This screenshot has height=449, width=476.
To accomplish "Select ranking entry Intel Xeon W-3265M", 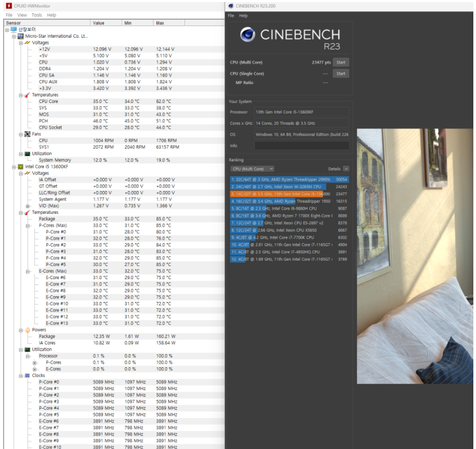I will point(289,187).
